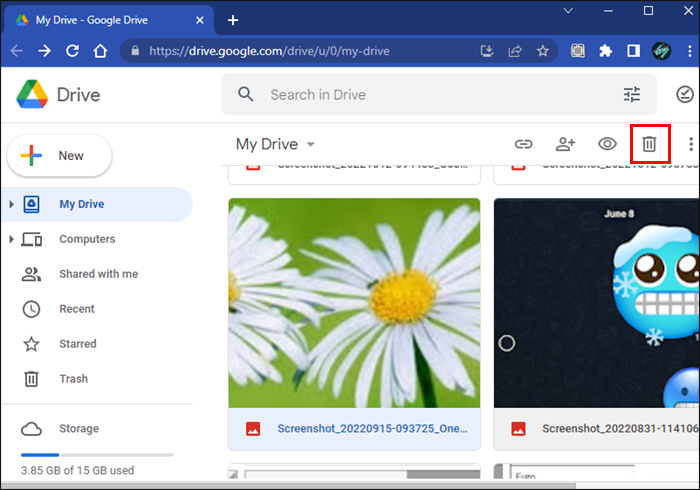Expand the My Drive tree arrow

click(11, 205)
